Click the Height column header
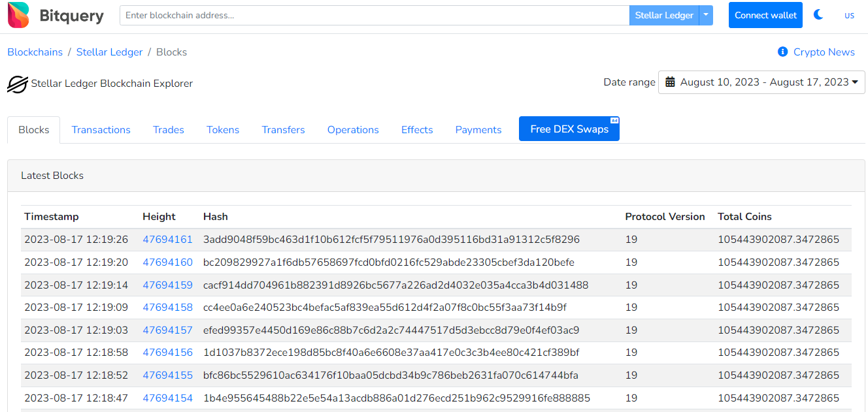The image size is (868, 412). [159, 217]
